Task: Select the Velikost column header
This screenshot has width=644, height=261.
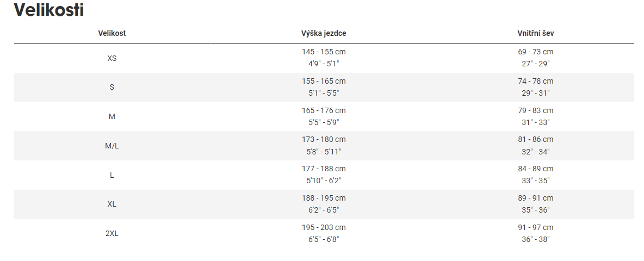Action: (x=112, y=33)
